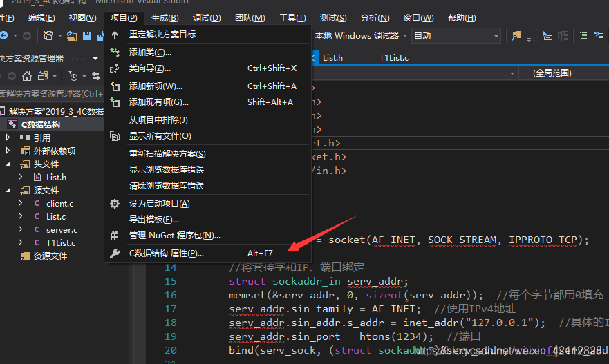Open the 调试(D) menu
Viewport: 609px width, 364px height.
(x=207, y=18)
